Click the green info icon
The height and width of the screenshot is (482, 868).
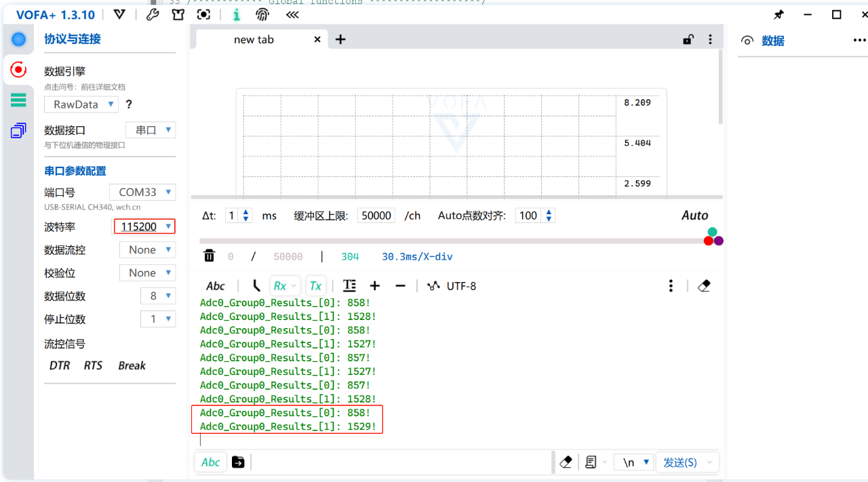pyautogui.click(x=236, y=14)
